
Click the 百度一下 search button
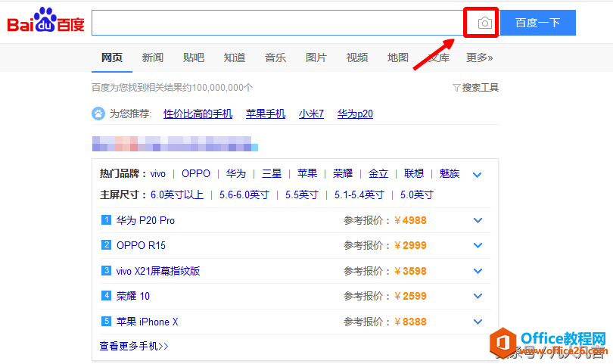tap(538, 23)
